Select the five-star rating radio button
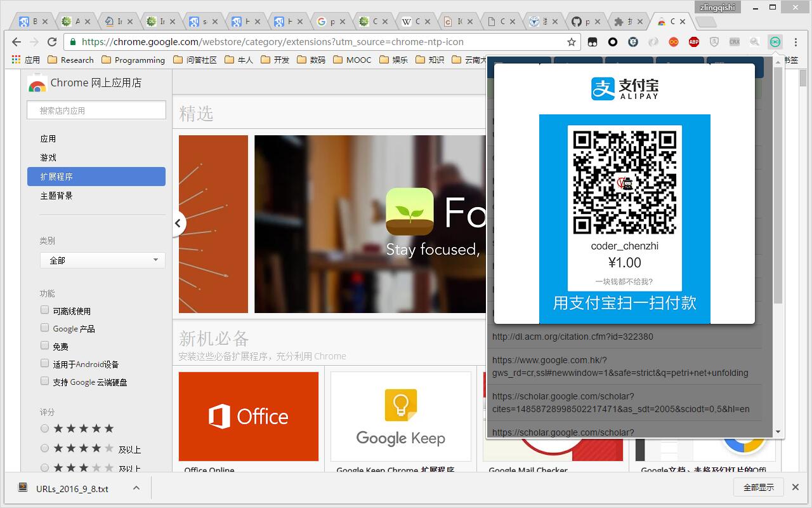Image resolution: width=812 pixels, height=508 pixels. [x=44, y=429]
